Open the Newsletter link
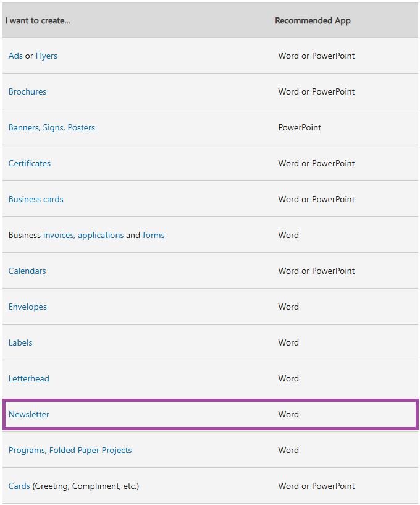Viewport: 420px width, 505px height. 29,414
